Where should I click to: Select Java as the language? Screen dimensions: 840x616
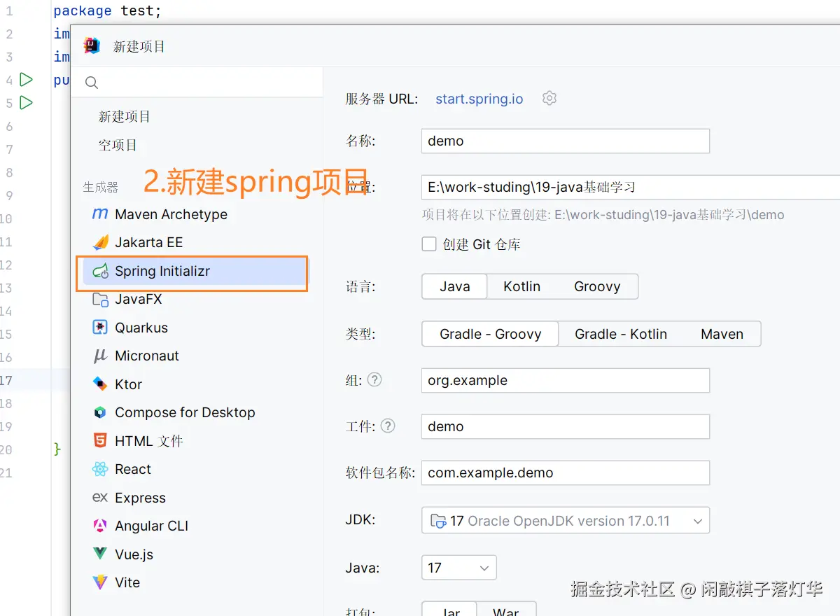pyautogui.click(x=454, y=286)
